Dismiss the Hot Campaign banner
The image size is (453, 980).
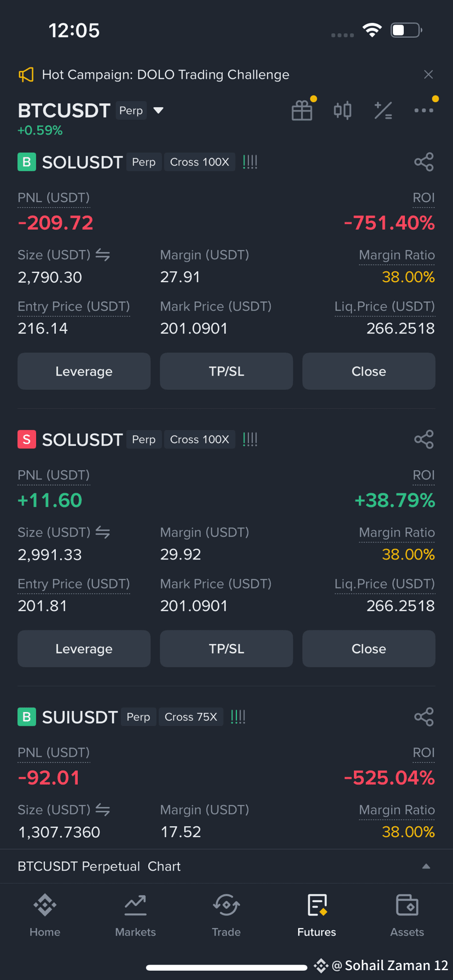(428, 74)
